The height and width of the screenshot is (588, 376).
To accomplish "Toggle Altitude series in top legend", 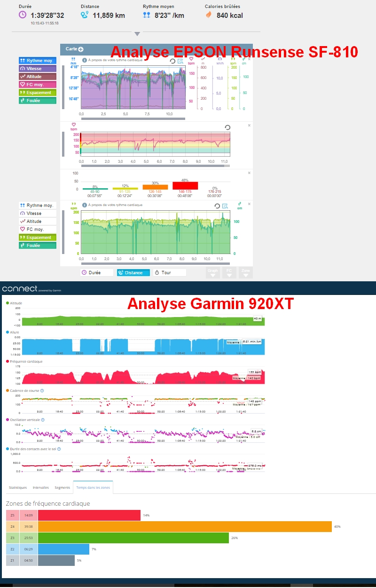I will point(38,77).
